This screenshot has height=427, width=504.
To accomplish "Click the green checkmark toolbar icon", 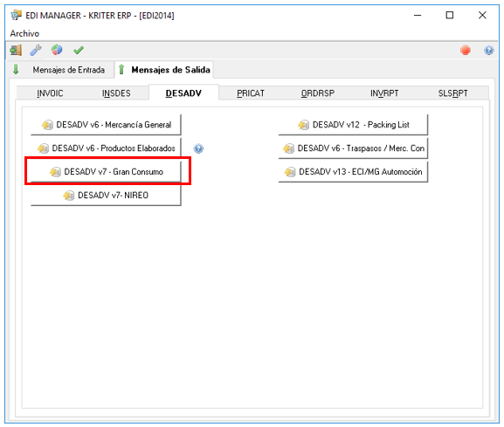I will tap(78, 50).
